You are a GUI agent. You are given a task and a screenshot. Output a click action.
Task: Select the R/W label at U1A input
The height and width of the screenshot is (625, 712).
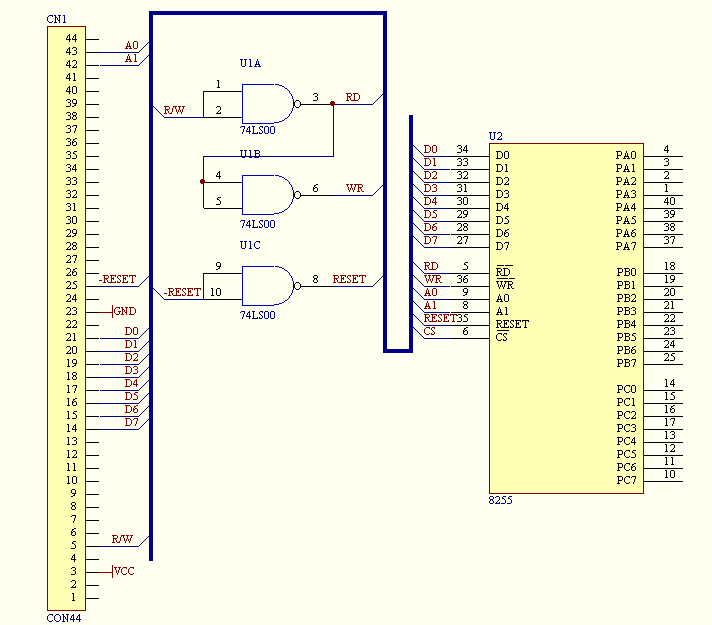click(x=174, y=110)
